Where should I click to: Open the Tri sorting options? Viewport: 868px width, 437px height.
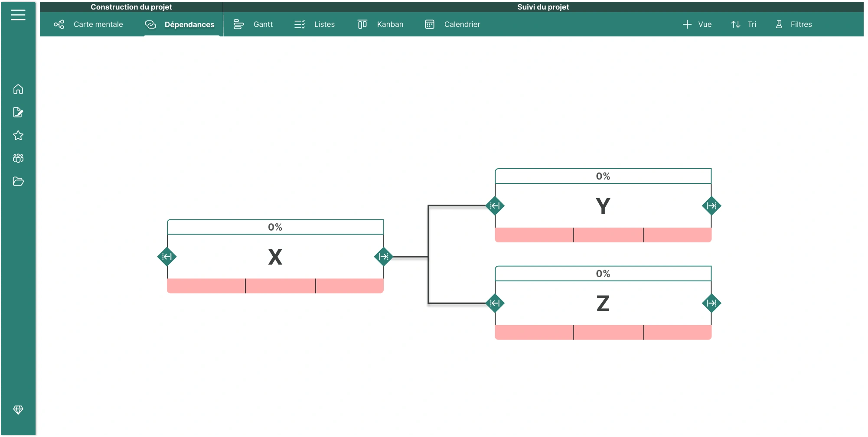pyautogui.click(x=744, y=24)
